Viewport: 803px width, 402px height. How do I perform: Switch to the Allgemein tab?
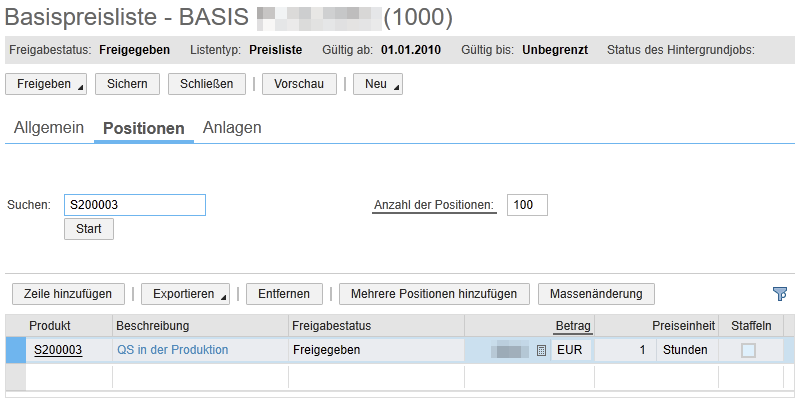[x=49, y=128]
